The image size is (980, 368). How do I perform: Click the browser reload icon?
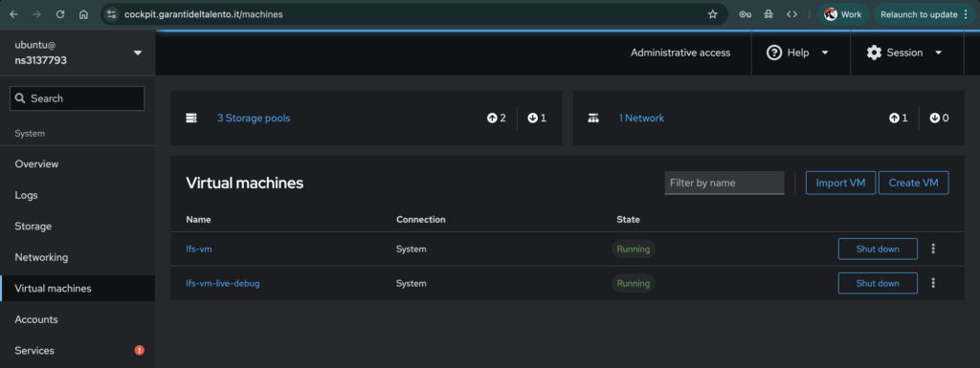[x=60, y=14]
